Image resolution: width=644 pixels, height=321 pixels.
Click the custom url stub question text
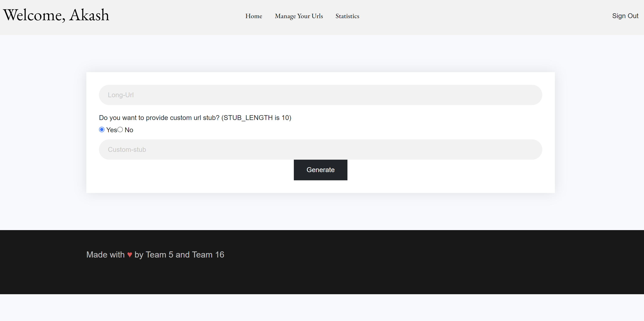(159, 118)
